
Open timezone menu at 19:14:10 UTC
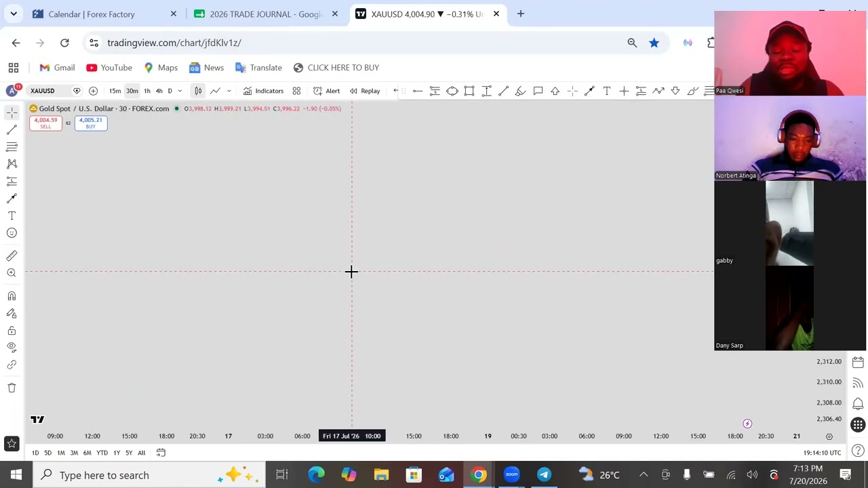click(822, 453)
